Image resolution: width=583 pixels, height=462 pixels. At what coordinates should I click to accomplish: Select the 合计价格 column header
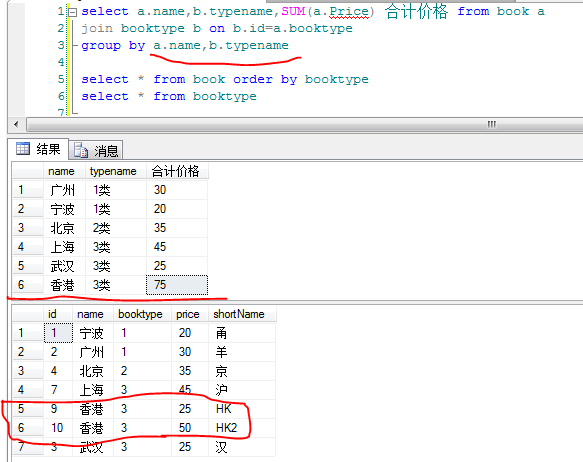coord(177,171)
